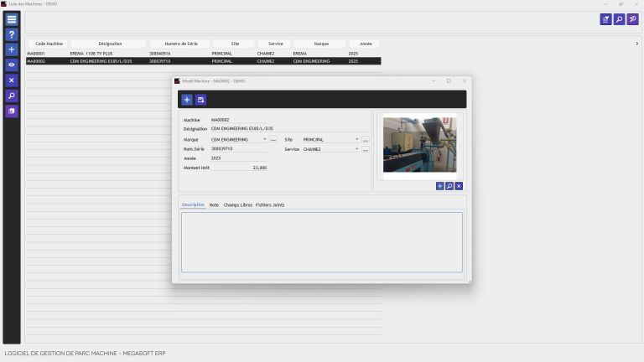
Task: Click the ellipsis button next to Service
Action: (x=365, y=149)
